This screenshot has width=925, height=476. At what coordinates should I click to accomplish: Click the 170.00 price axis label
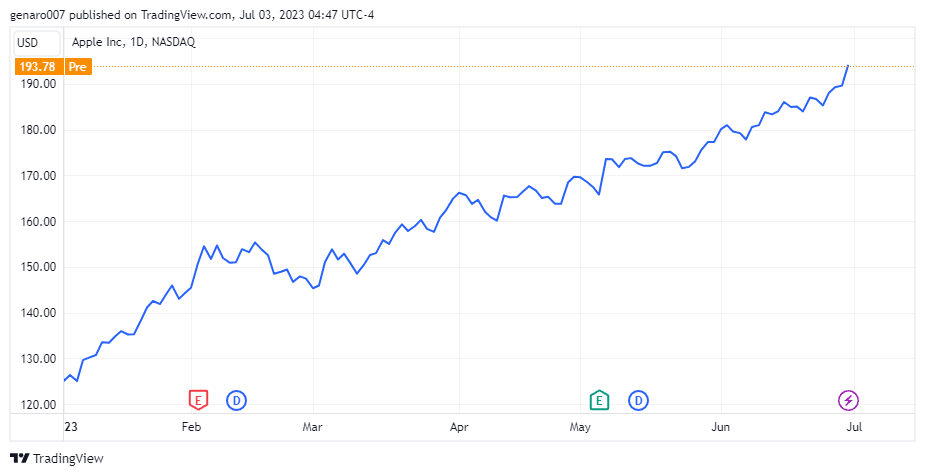pyautogui.click(x=38, y=176)
